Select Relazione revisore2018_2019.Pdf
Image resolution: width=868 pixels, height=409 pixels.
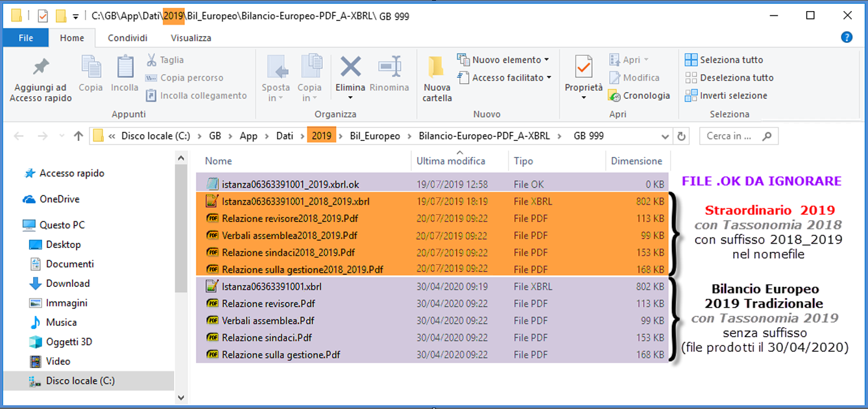[432, 218]
